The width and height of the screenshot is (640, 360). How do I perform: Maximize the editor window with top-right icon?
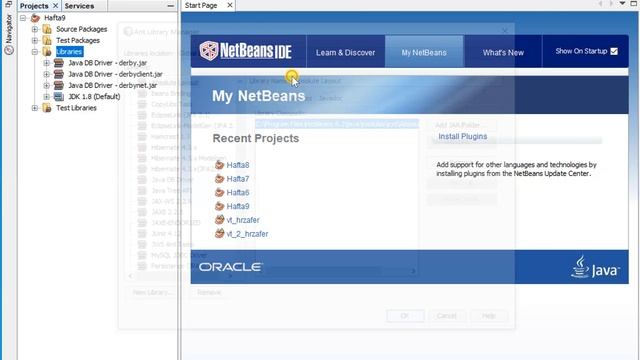coord(633,4)
